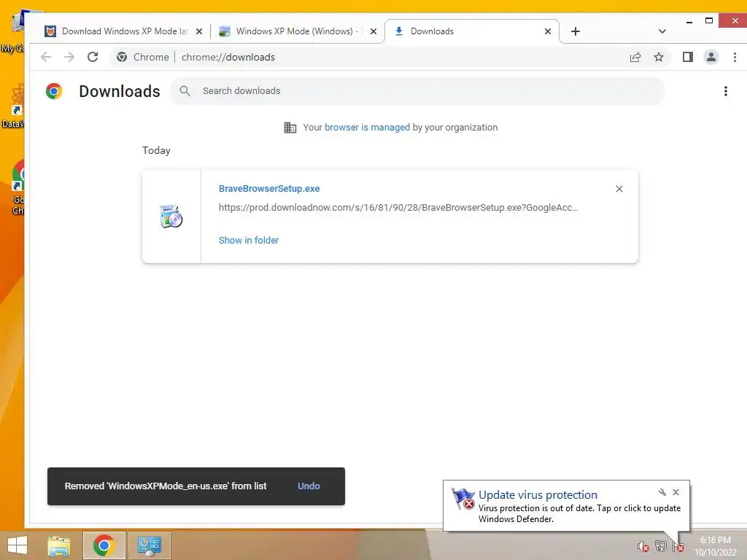Screen dimensions: 747x560
Task: Click the Action Center tray flag
Action: click(x=678, y=547)
